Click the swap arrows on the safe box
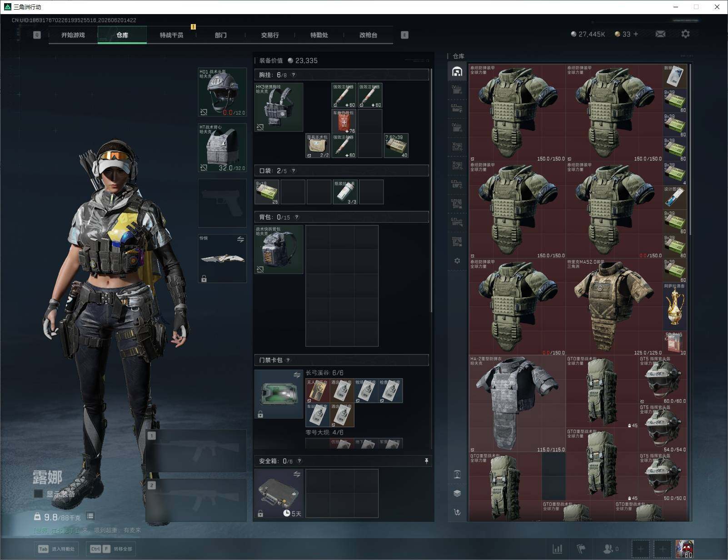This screenshot has width=728, height=560. tap(297, 474)
